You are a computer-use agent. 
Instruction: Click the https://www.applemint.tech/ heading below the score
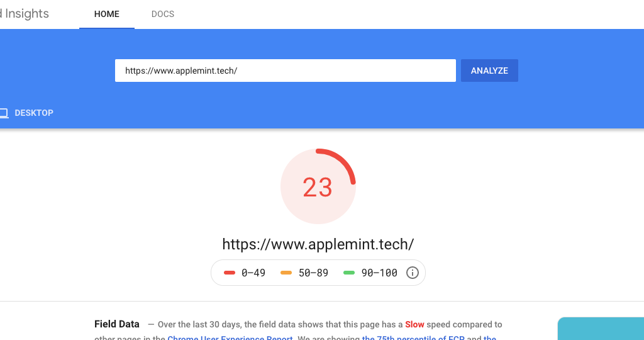pos(318,244)
